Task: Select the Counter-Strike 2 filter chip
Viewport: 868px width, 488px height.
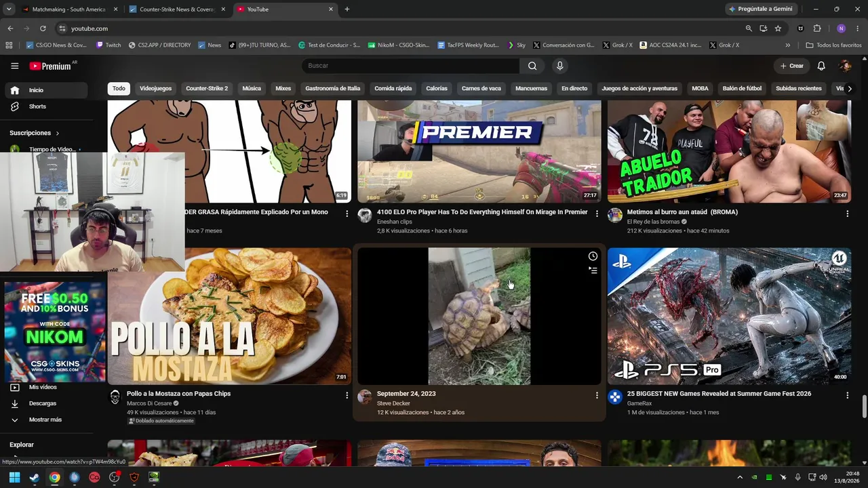Action: 207,89
